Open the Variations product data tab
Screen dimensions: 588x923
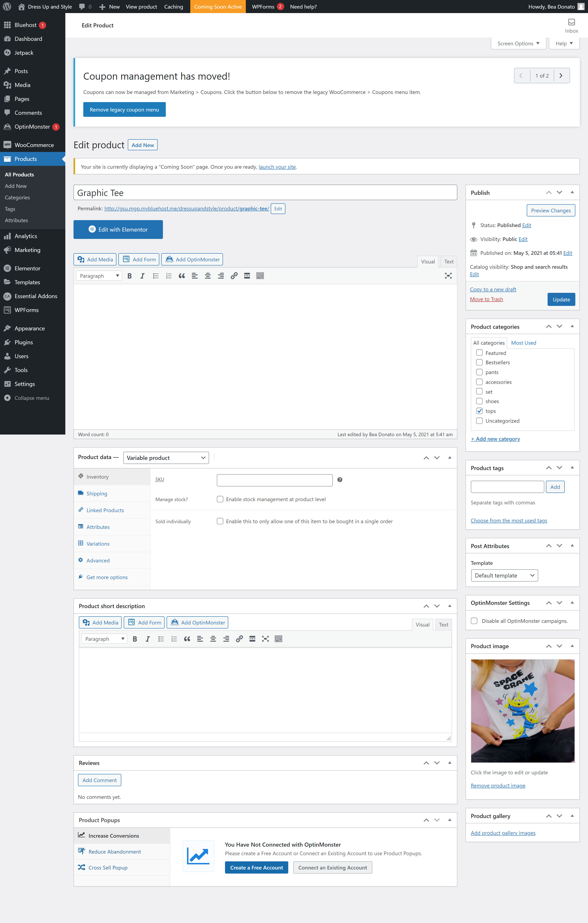[98, 544]
